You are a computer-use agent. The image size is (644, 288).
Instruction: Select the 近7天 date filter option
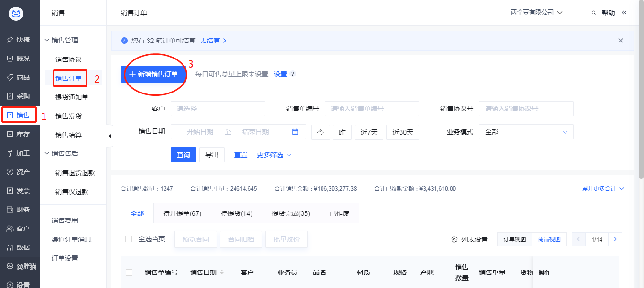point(369,132)
